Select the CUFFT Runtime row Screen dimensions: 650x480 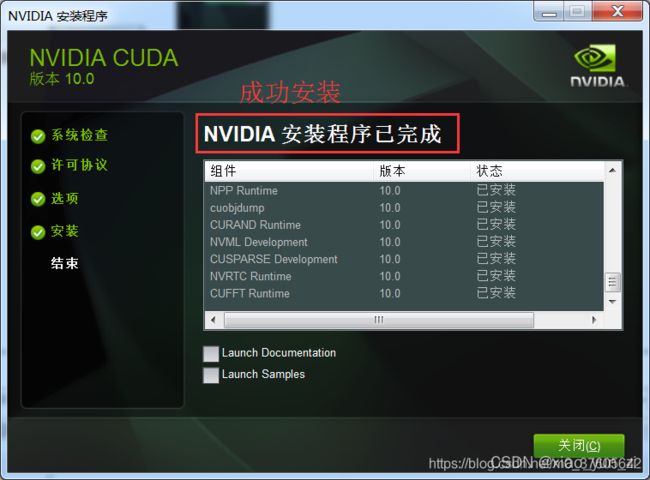click(x=404, y=293)
